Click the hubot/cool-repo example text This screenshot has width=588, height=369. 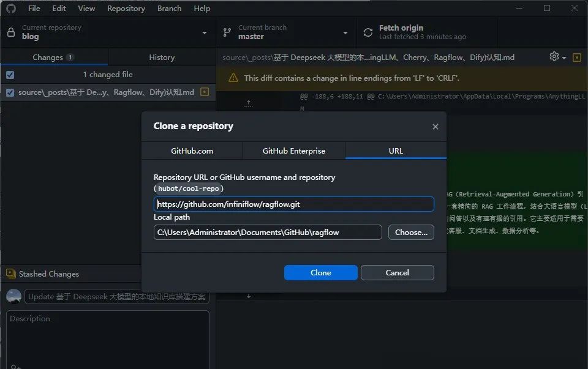click(188, 188)
